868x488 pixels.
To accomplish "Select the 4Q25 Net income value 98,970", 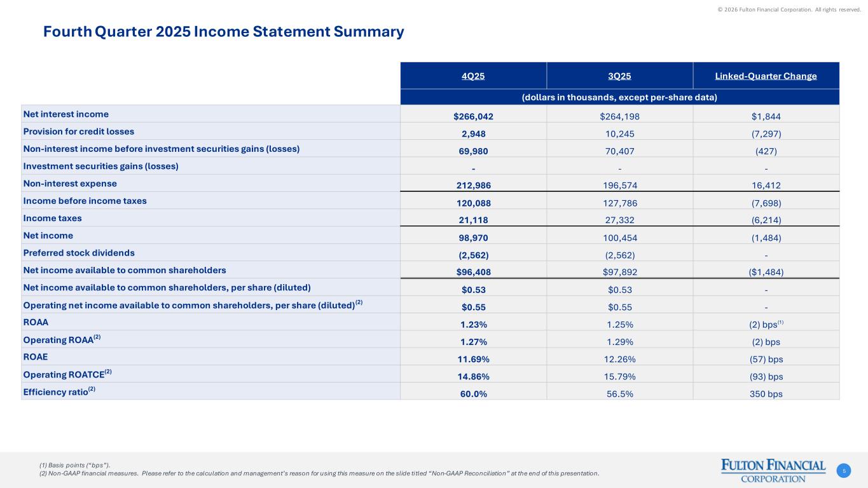I will pyautogui.click(x=473, y=238).
